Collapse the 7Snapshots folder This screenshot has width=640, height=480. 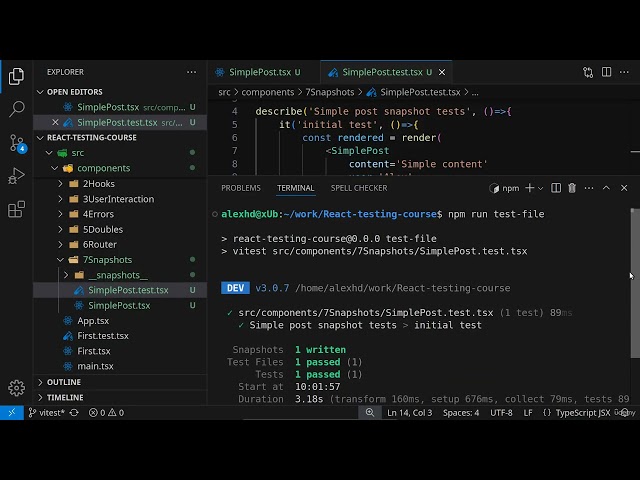[x=120, y=260]
